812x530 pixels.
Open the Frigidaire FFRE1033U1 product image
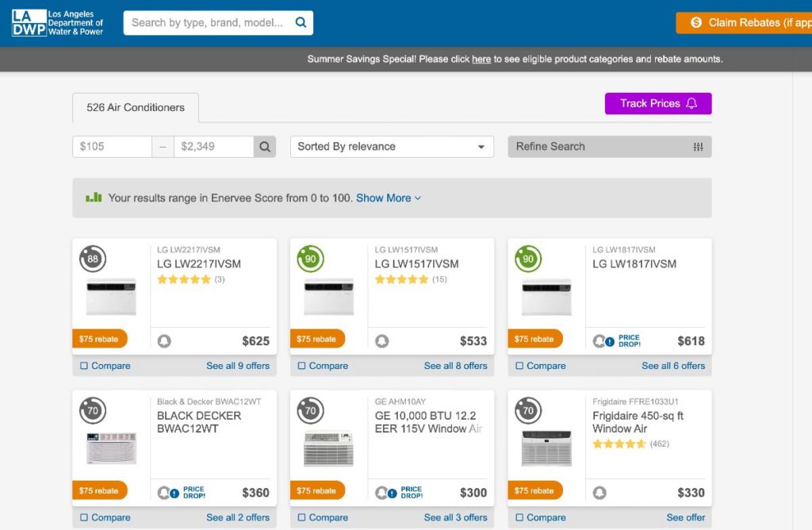coord(546,448)
